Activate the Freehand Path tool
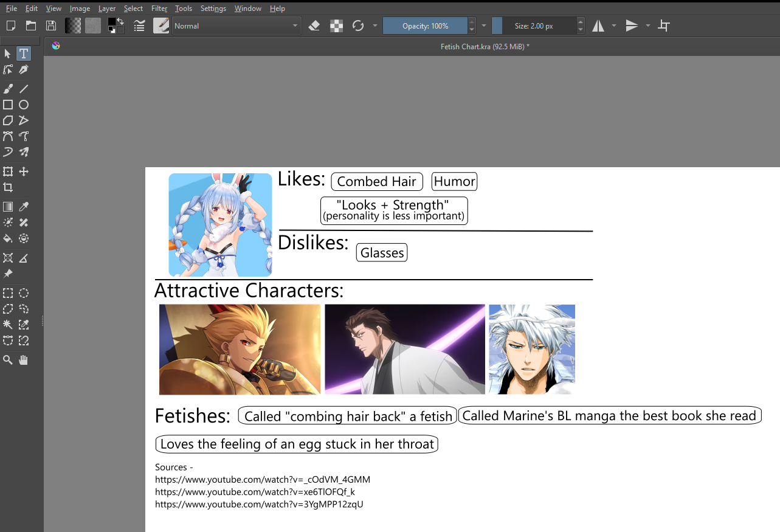This screenshot has width=780, height=532. (24, 136)
